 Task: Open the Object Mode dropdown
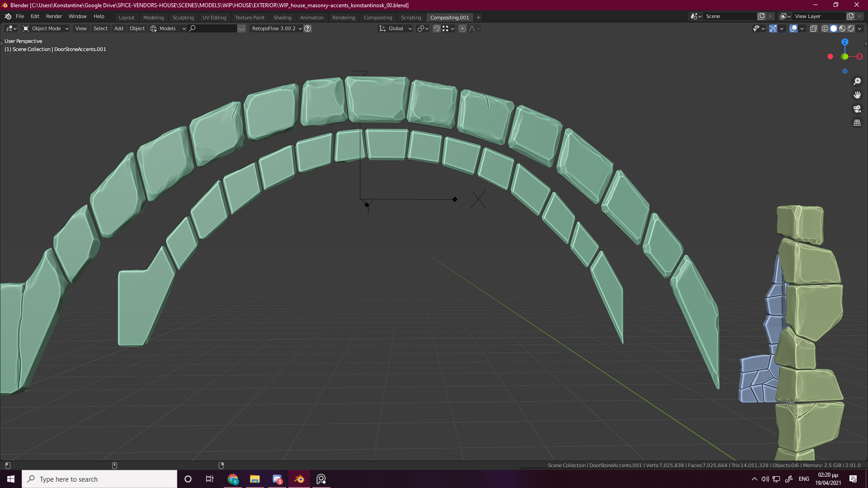click(x=45, y=28)
